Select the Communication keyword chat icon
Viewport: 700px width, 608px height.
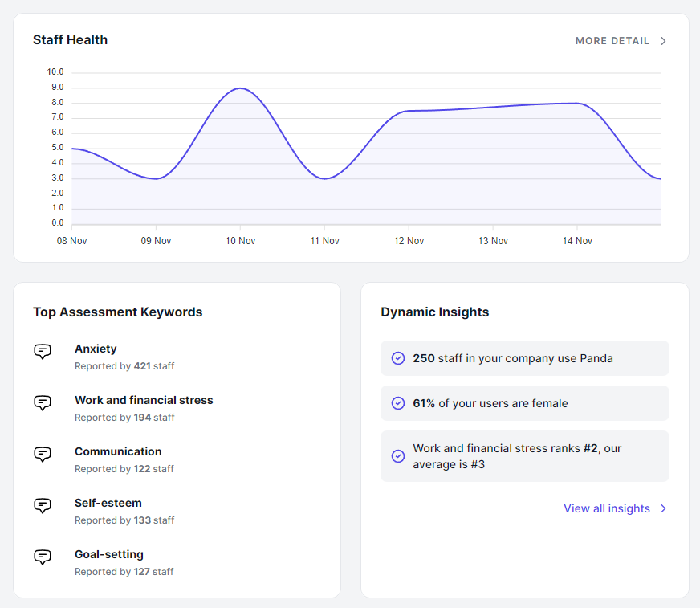[43, 455]
